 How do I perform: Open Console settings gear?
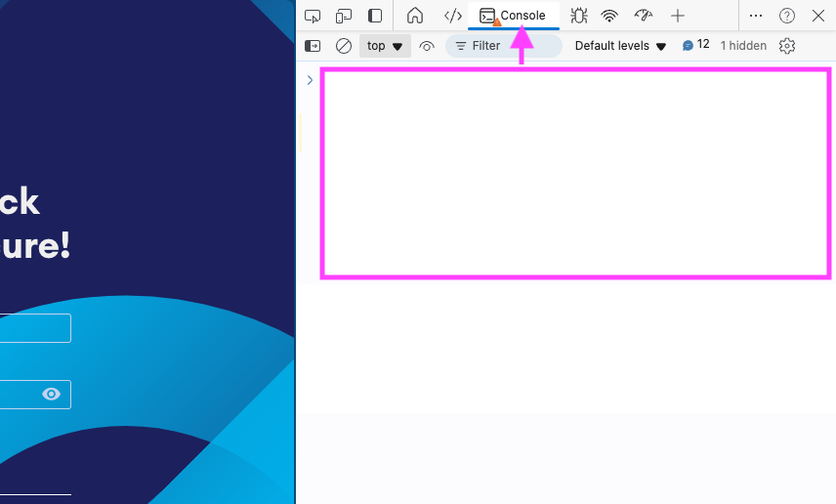click(787, 46)
